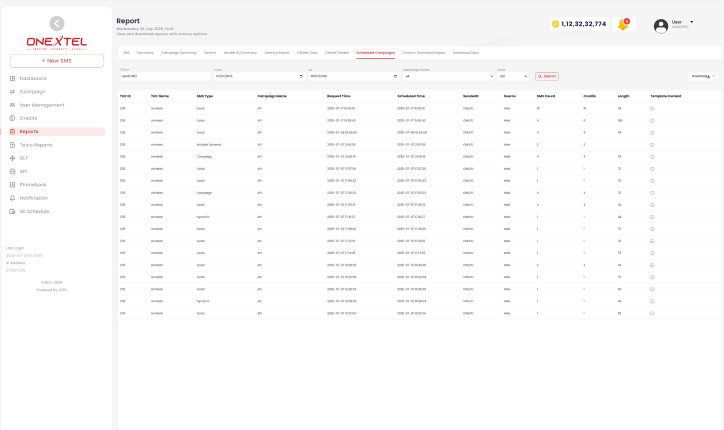Collapse the sidebar with the back arrow

(x=56, y=23)
